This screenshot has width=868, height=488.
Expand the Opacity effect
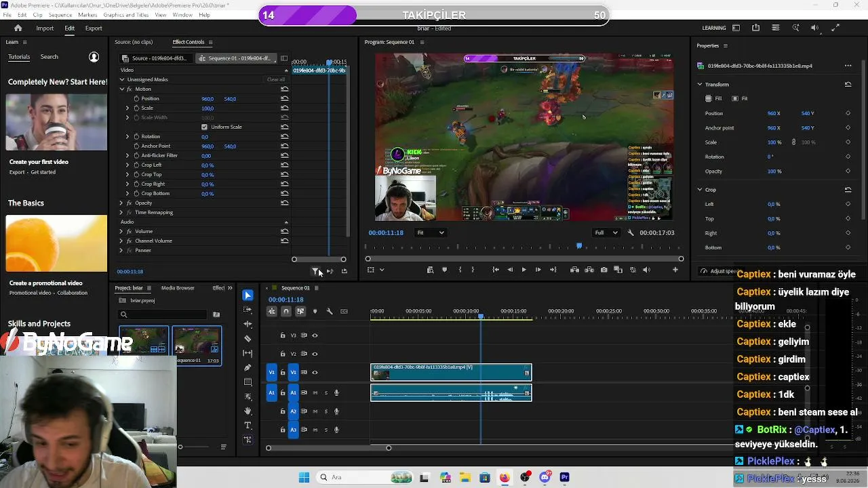pos(121,203)
